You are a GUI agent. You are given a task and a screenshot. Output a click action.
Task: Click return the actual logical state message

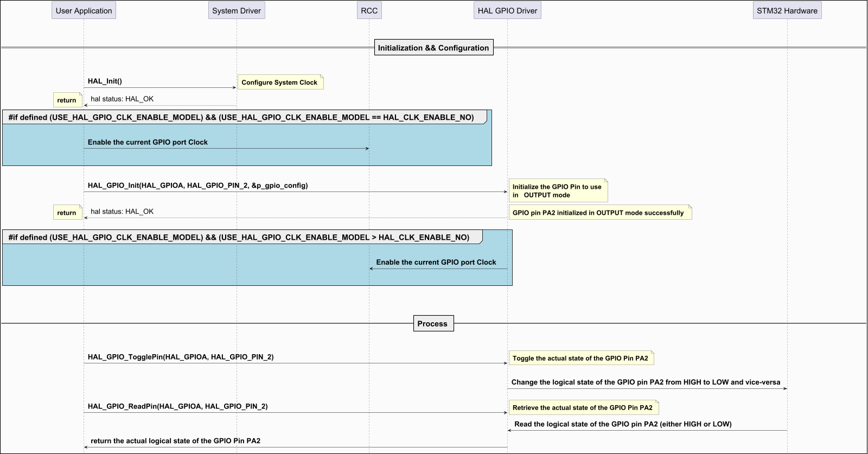click(175, 441)
